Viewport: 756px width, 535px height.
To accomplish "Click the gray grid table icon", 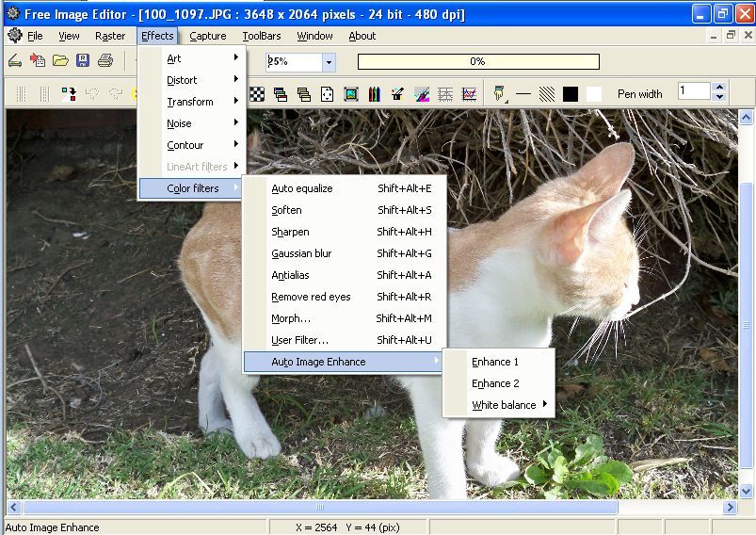I will 445,94.
